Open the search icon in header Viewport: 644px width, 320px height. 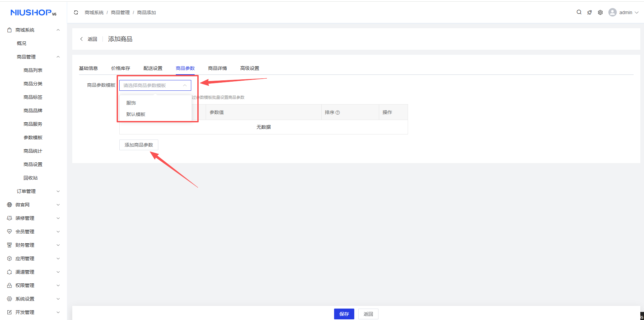[579, 12]
